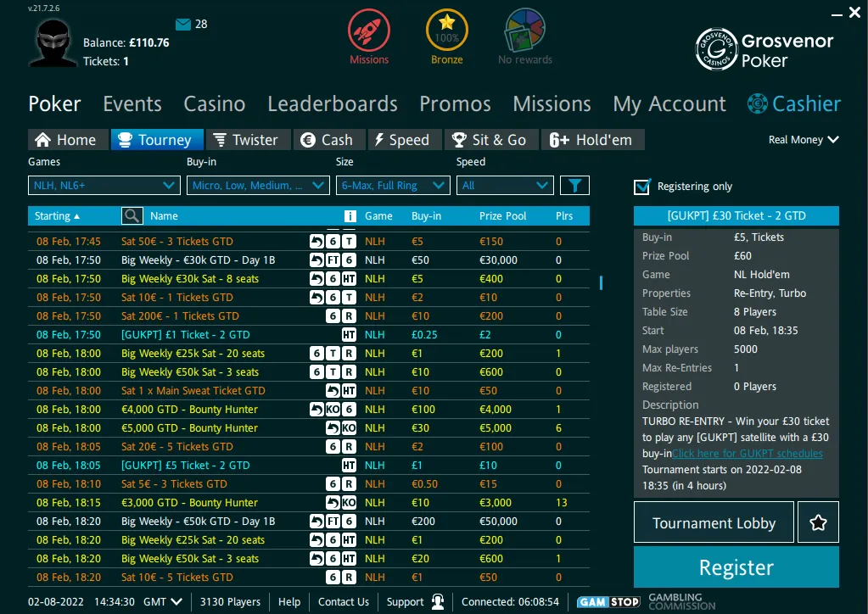Screen dimensions: 868x614
Task: Open the Games filter dropdown
Action: click(x=104, y=186)
